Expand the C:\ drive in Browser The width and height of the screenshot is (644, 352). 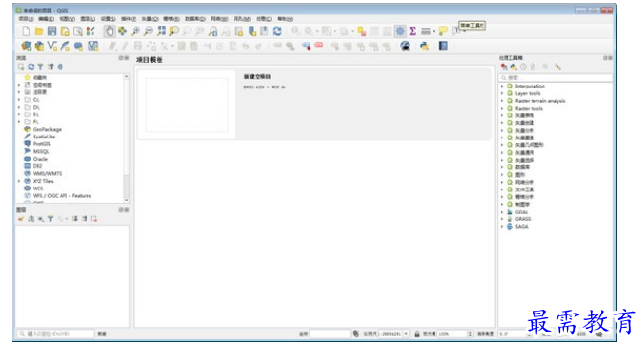point(19,100)
